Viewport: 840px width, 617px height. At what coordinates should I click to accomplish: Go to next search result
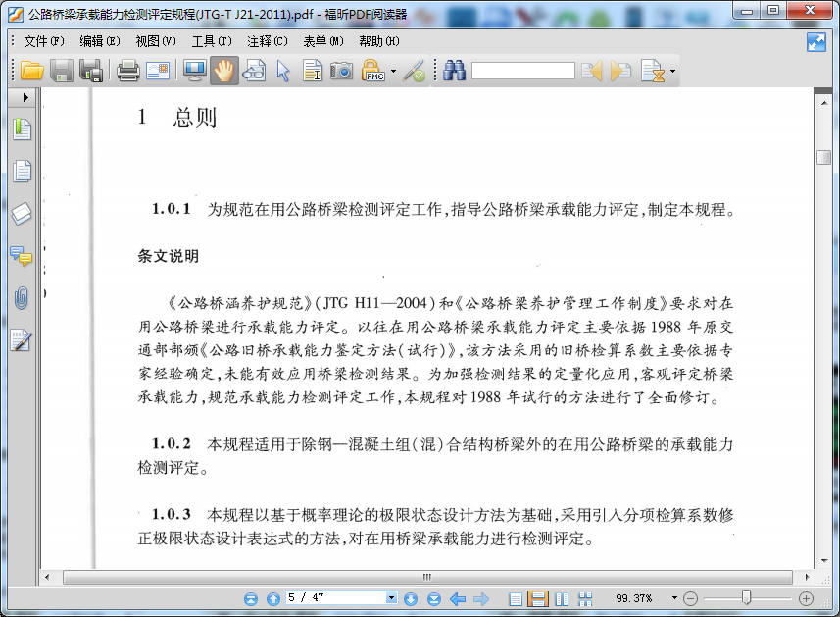[620, 71]
